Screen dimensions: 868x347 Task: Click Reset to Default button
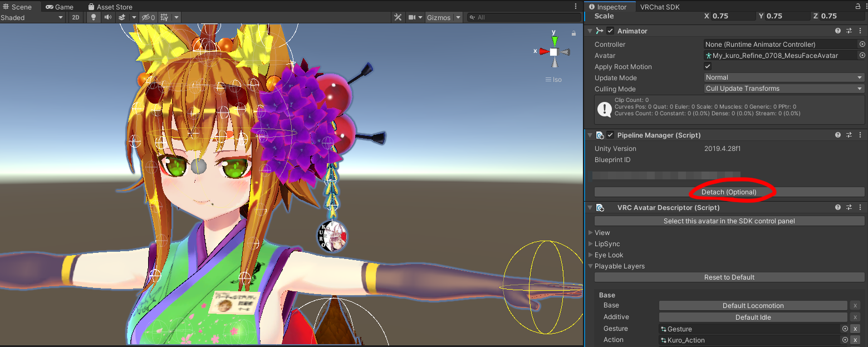pos(729,277)
